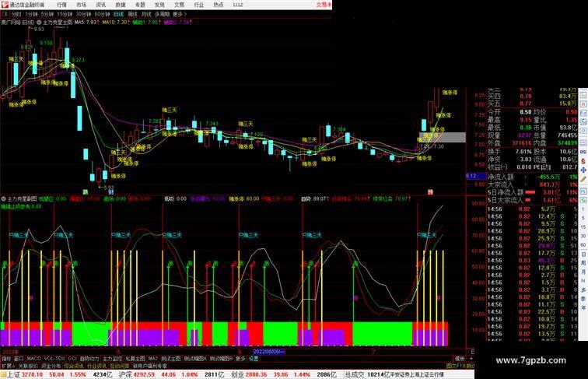
Task: Open the 市场 menu
Action: click(x=81, y=5)
